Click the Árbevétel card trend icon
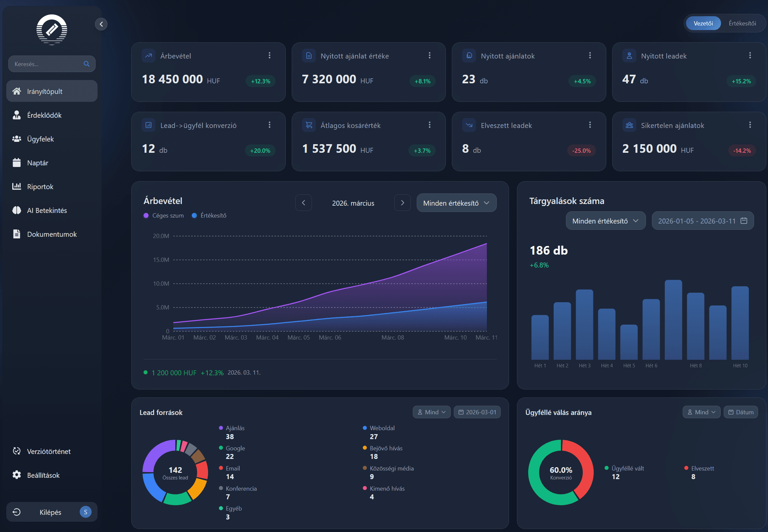768x532 pixels. pos(149,56)
